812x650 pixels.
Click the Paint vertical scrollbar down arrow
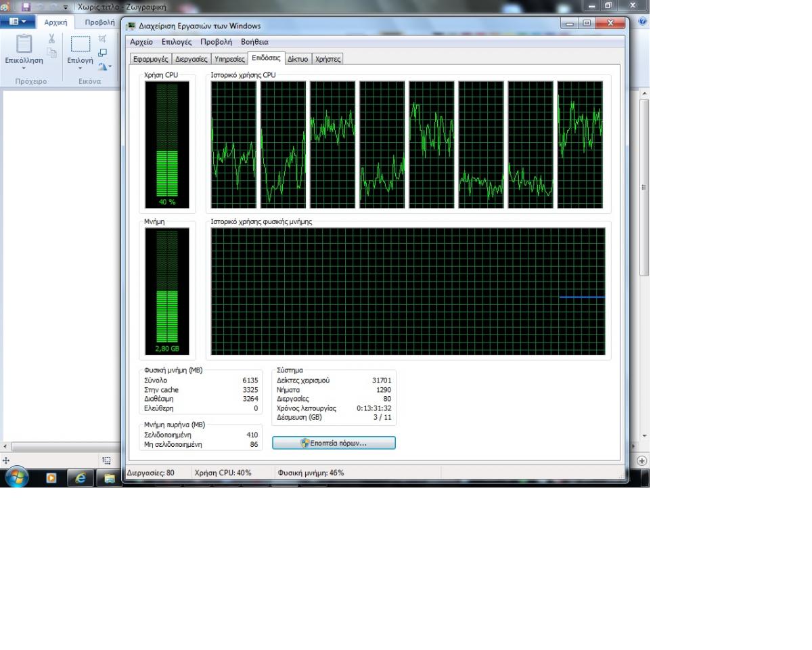pos(644,435)
